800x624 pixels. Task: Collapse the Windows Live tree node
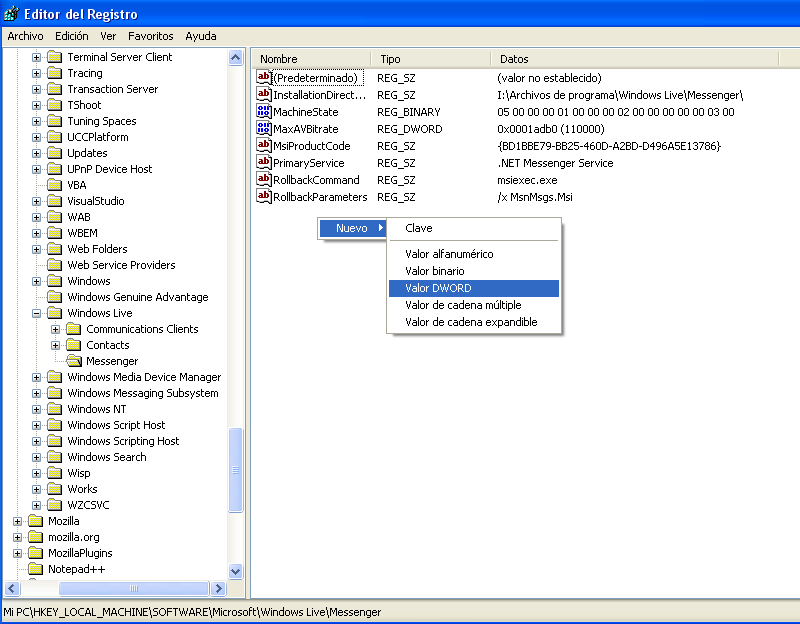(37, 313)
